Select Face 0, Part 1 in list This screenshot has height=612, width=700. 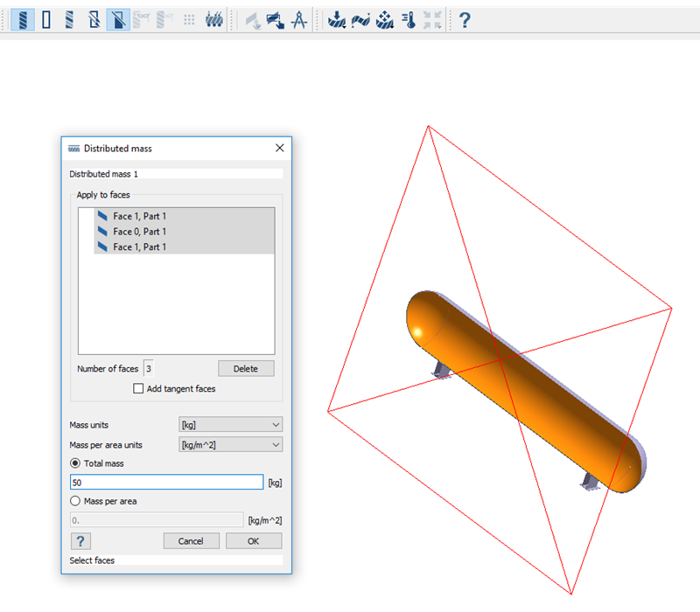pyautogui.click(x=139, y=232)
